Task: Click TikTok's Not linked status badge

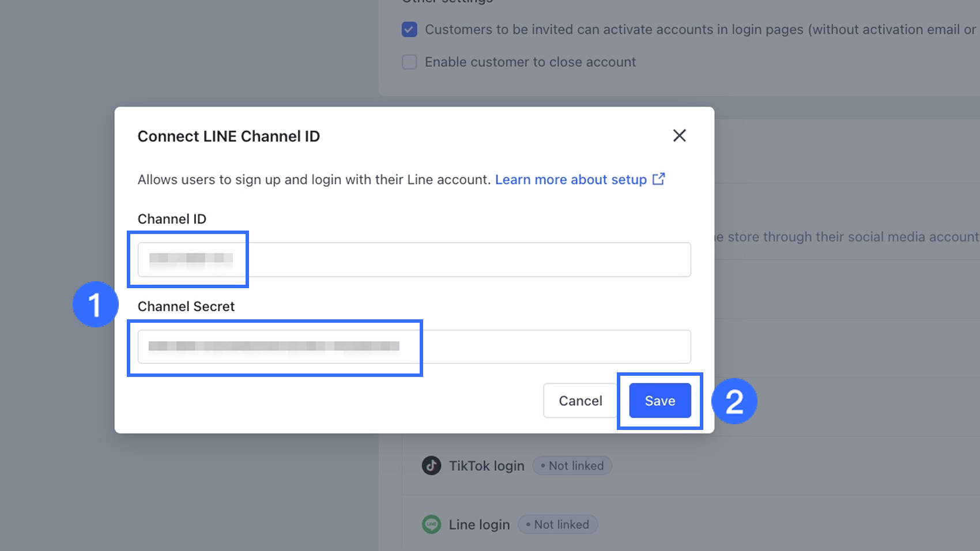Action: pyautogui.click(x=572, y=466)
